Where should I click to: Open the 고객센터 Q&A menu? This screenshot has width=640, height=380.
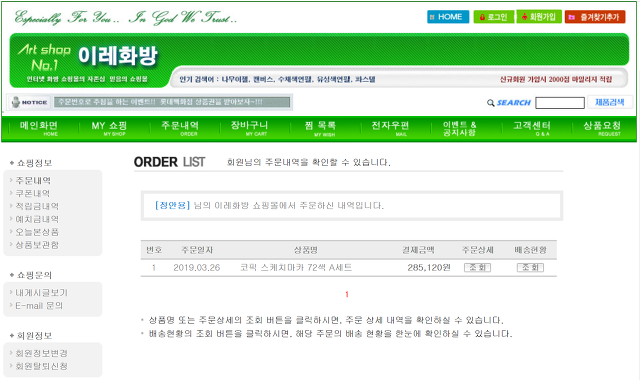click(x=532, y=128)
